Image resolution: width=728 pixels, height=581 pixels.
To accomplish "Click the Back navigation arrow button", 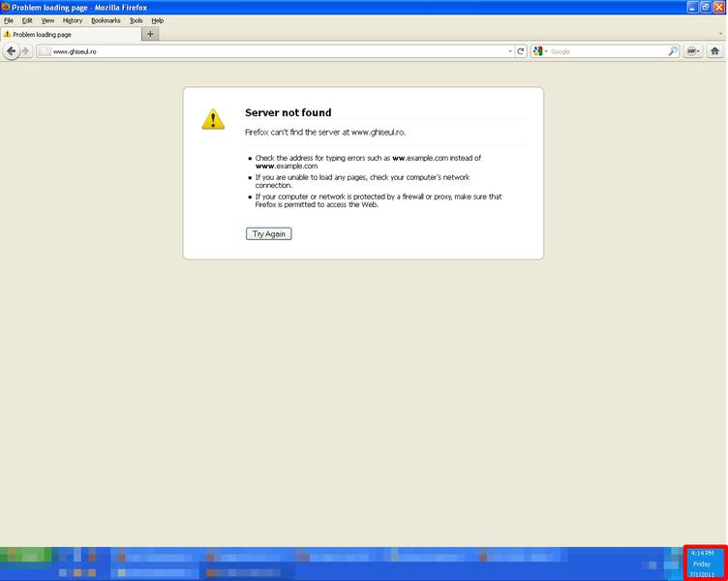I will 12,51.
